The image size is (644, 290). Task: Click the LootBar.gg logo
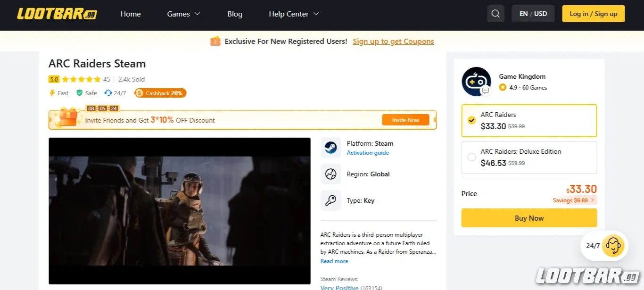(x=57, y=14)
